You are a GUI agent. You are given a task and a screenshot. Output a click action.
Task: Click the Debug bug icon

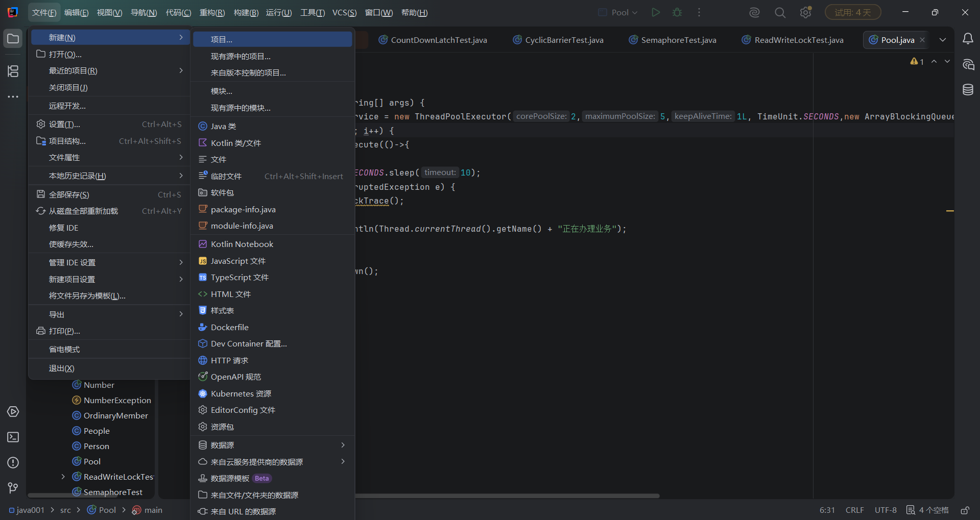677,12
